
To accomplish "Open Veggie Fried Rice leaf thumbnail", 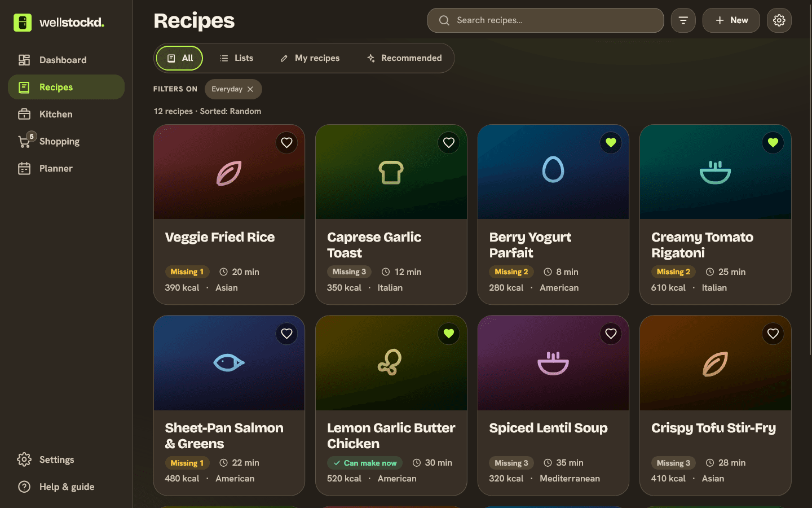I will pyautogui.click(x=229, y=172).
